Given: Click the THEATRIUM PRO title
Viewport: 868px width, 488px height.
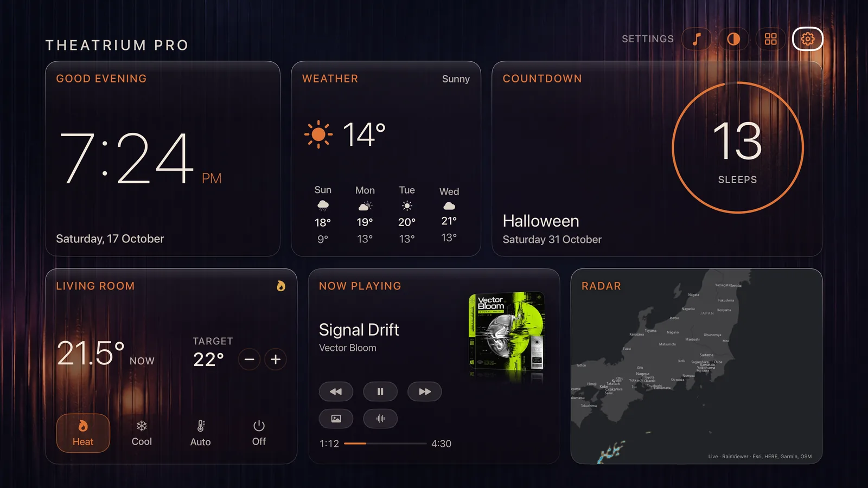Looking at the screenshot, I should point(117,45).
